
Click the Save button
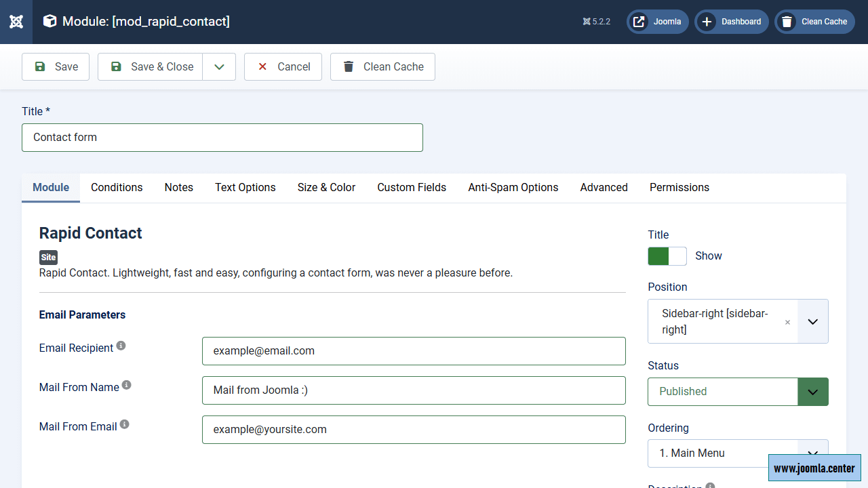(56, 66)
